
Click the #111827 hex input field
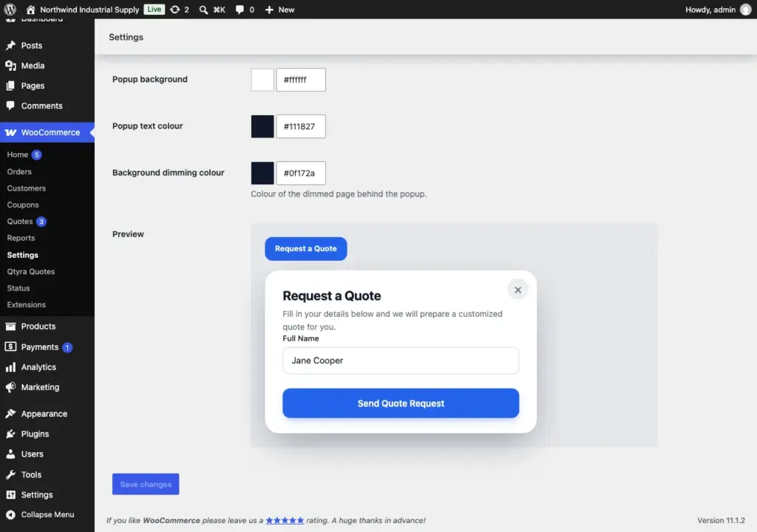pyautogui.click(x=301, y=126)
